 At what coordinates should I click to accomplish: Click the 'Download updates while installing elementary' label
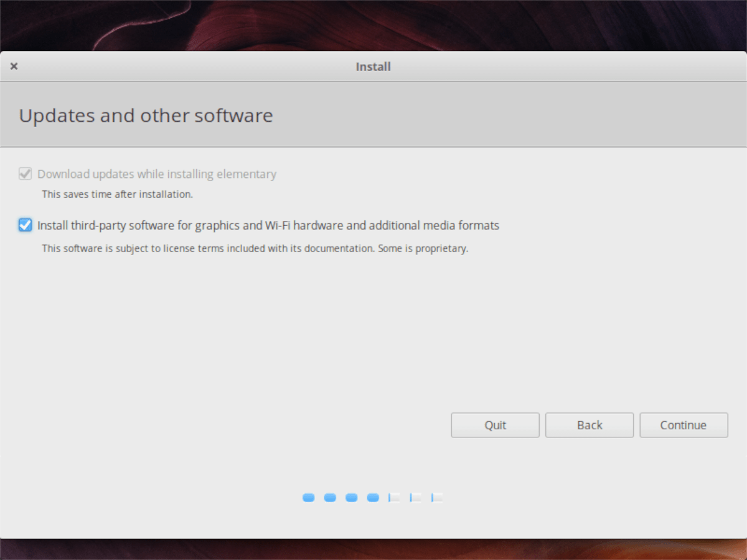[156, 174]
